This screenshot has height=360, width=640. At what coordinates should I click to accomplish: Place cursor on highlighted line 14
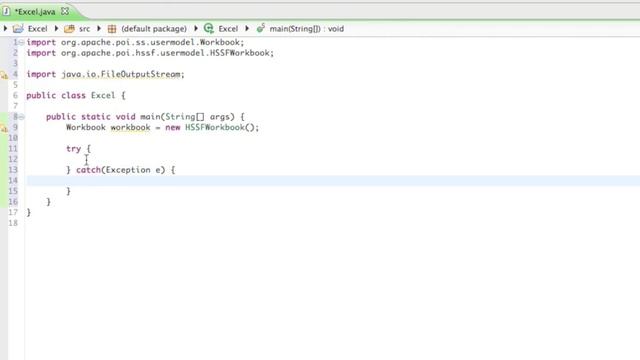point(333,180)
